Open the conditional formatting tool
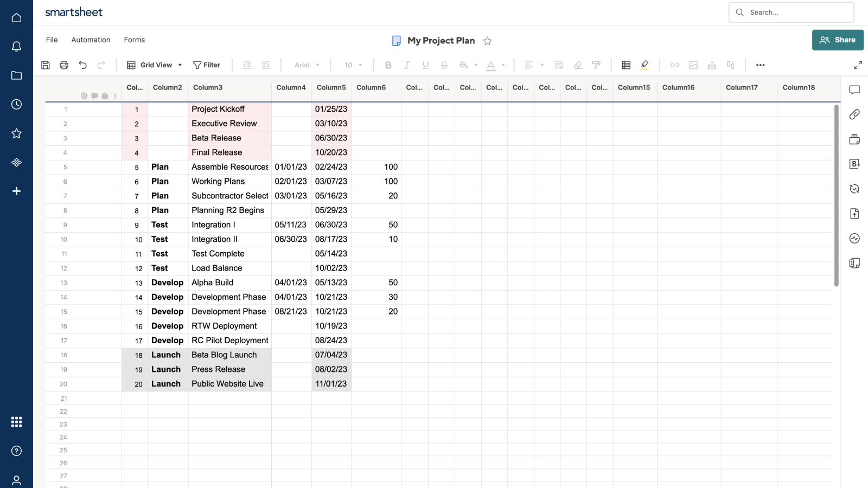The height and width of the screenshot is (488, 868). [x=626, y=65]
